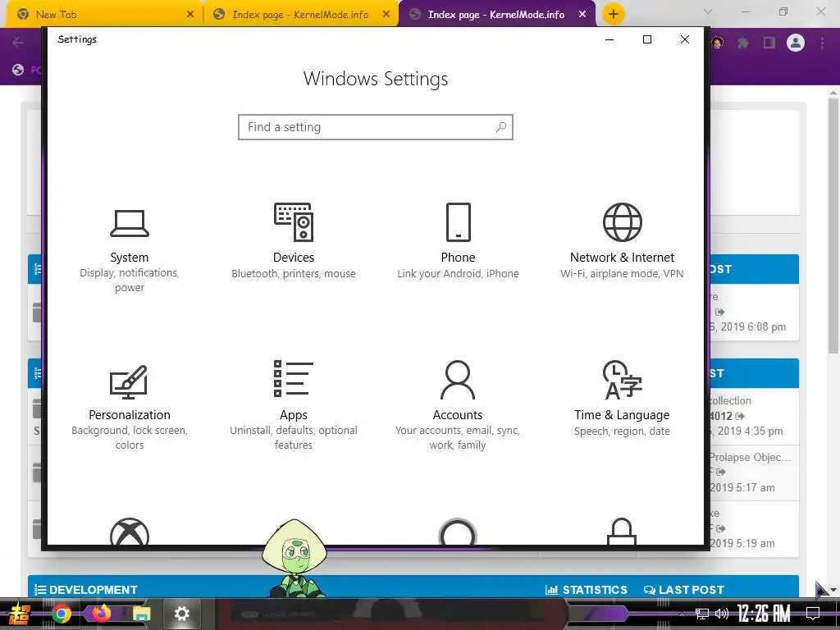Click the Find a setting search box
This screenshot has width=840, height=630.
point(376,127)
